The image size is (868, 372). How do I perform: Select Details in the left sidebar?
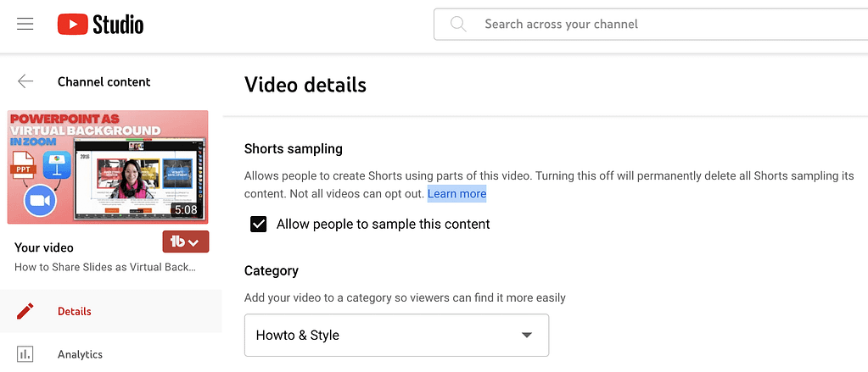[x=75, y=311]
